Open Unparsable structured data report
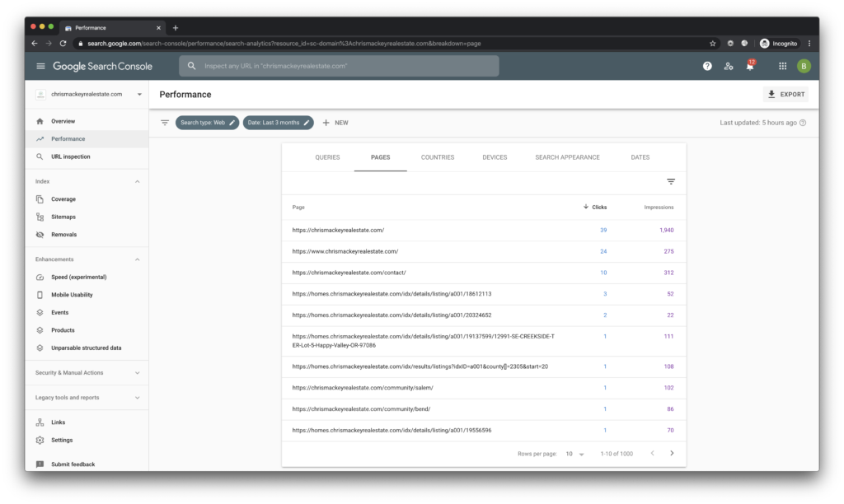Screen dimensions: 844x504 click(x=87, y=348)
